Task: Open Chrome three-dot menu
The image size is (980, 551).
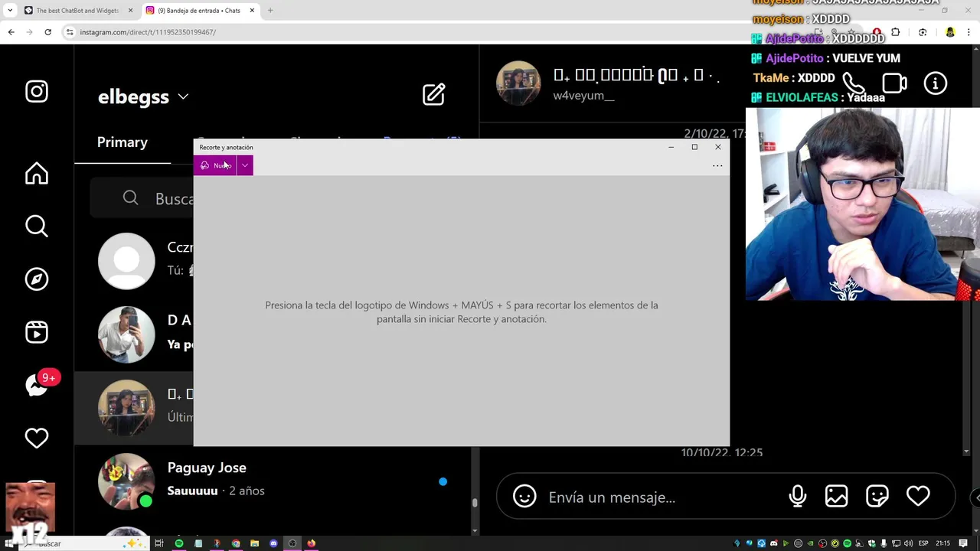Action: (969, 32)
